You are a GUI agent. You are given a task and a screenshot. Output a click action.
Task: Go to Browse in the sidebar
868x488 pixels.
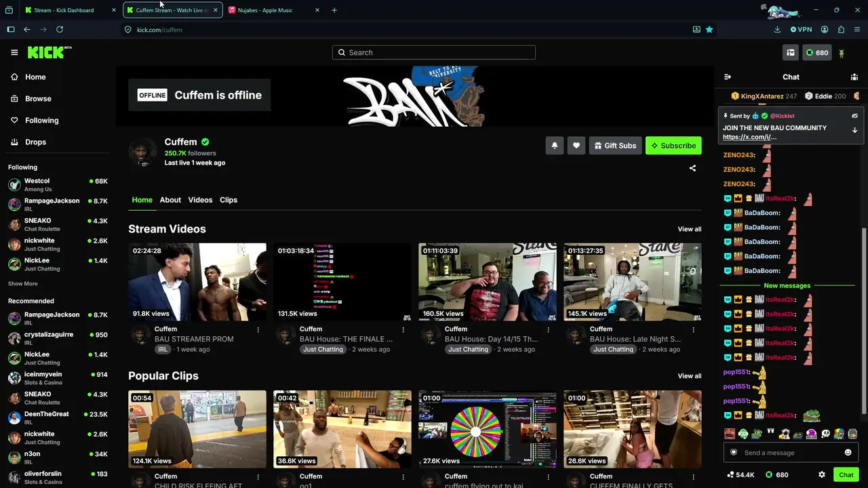(x=58, y=98)
